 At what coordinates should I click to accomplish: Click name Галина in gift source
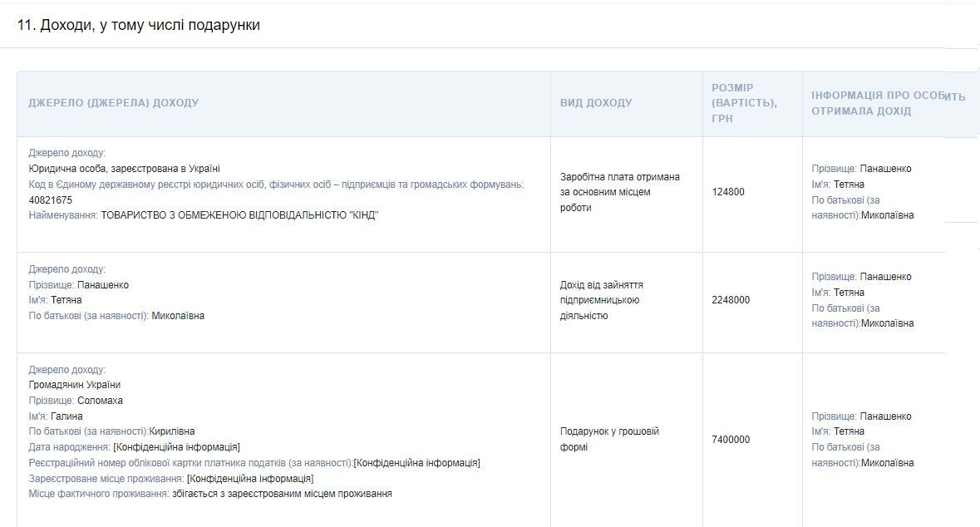click(66, 416)
